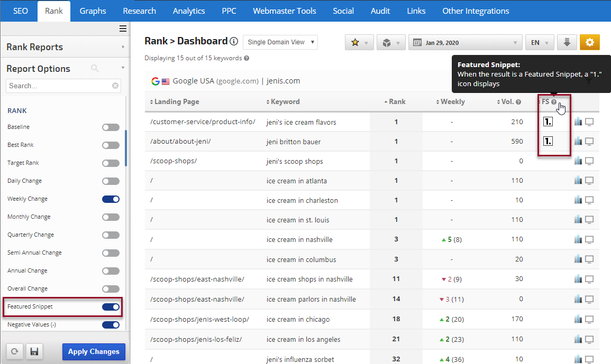Expand the EN language dropdown
The height and width of the screenshot is (364, 611).
click(x=540, y=42)
